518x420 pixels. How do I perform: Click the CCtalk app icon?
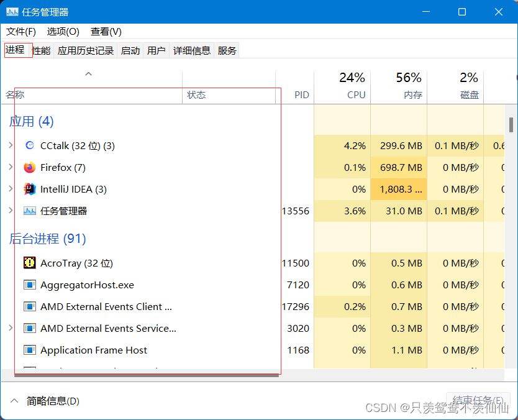29,145
